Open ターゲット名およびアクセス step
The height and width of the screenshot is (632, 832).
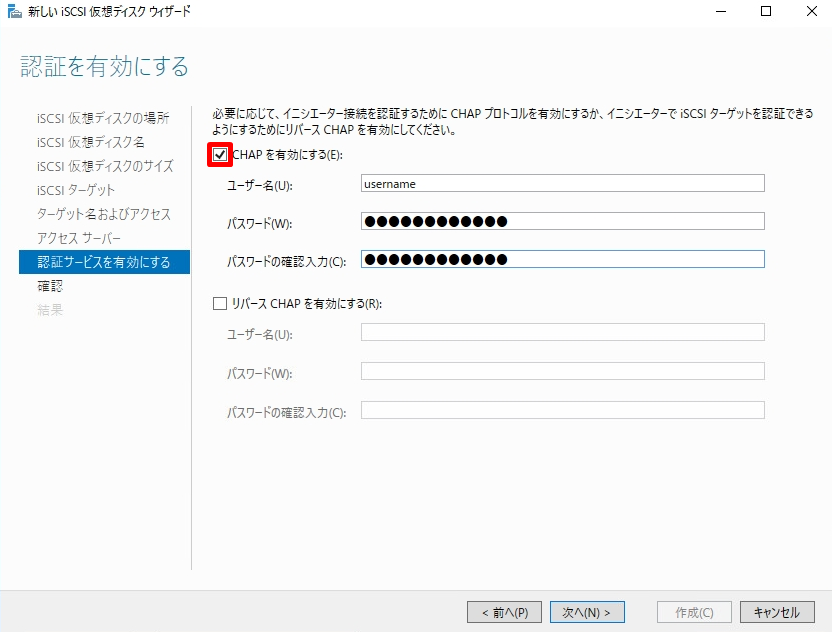click(x=104, y=214)
